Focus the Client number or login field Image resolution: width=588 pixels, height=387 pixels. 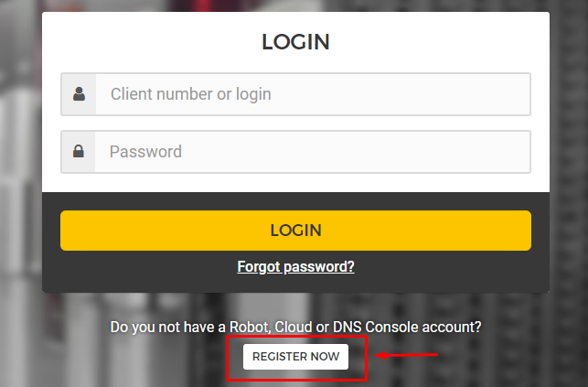(x=313, y=94)
